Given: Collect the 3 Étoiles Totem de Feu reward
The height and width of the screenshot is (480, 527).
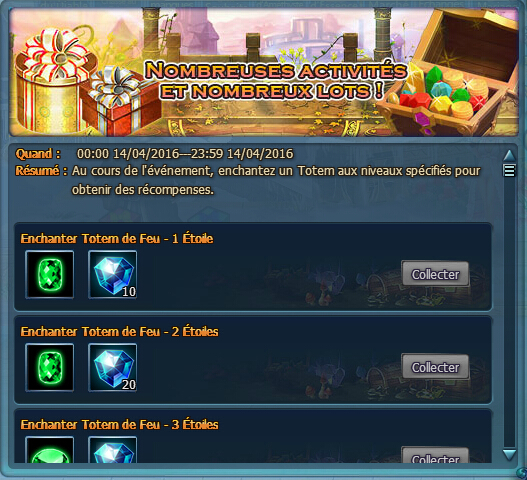Looking at the screenshot, I should (435, 455).
